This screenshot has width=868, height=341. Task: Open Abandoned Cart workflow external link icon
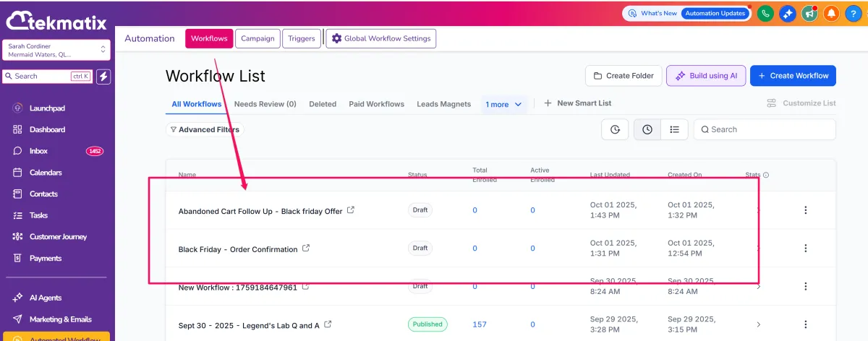[352, 210]
